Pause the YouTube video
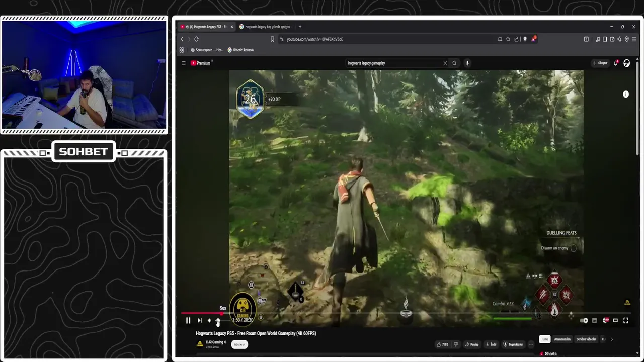This screenshot has height=362, width=644. 188,320
